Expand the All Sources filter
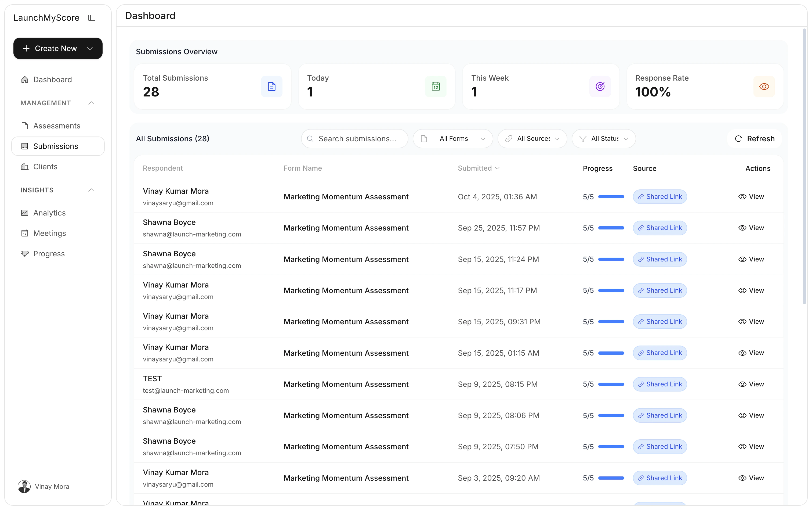This screenshot has width=812, height=510. 532,139
